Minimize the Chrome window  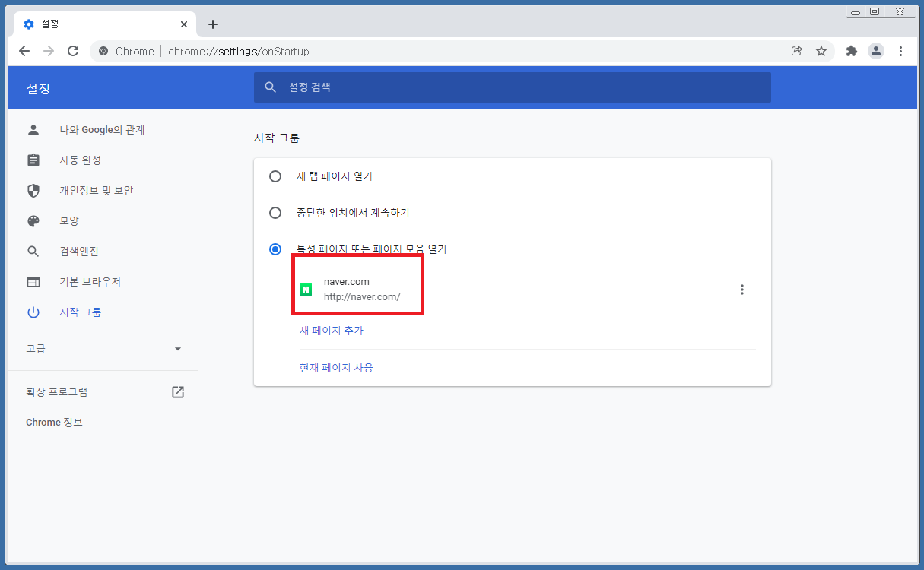click(856, 11)
